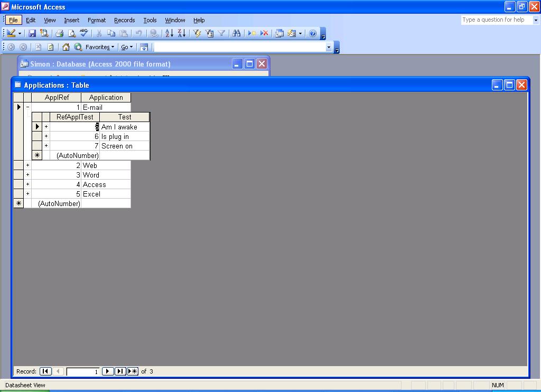Go to last record button

tap(120, 371)
